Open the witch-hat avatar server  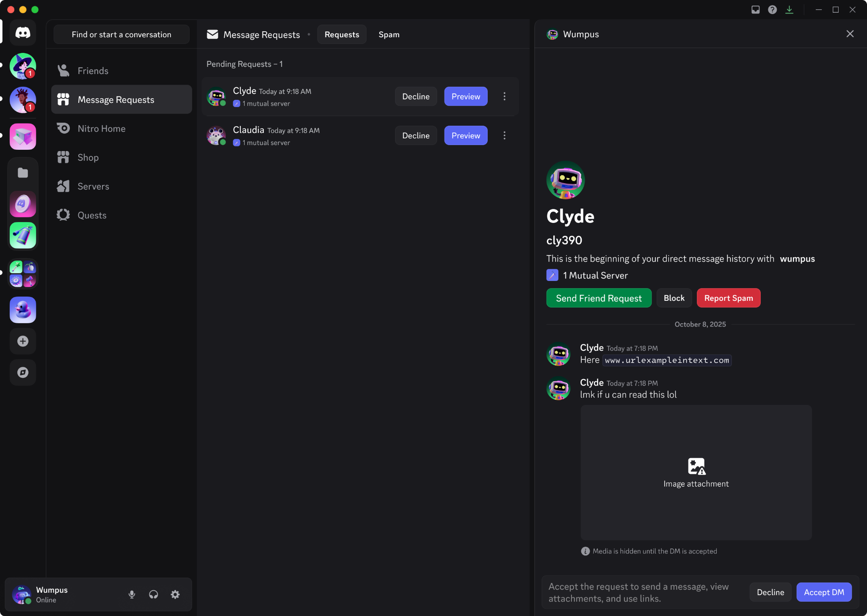pyautogui.click(x=23, y=66)
